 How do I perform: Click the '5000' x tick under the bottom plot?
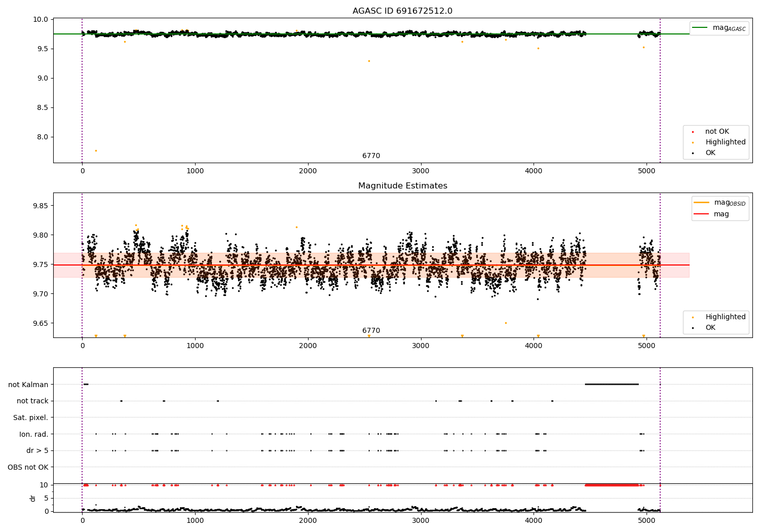647,520
